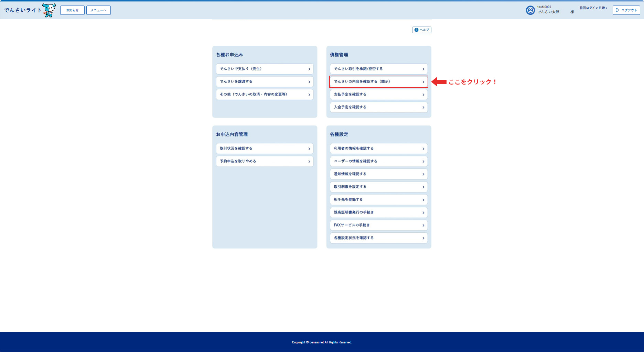
Task: Open 入金予定を確認する item
Action: point(379,107)
